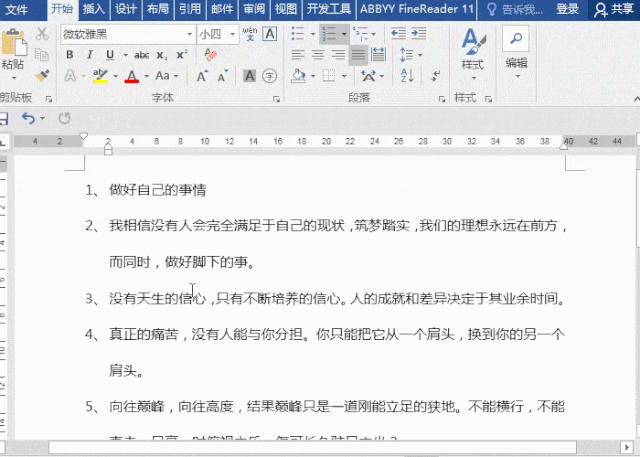Open the highlight color dropdown arrow
The width and height of the screenshot is (640, 457).
pos(116,76)
